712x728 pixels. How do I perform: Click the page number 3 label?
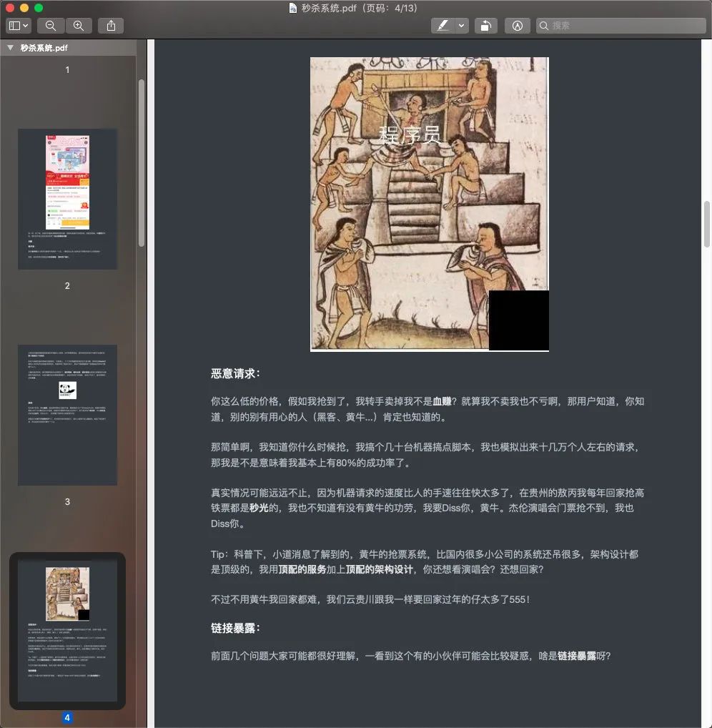coord(67,502)
